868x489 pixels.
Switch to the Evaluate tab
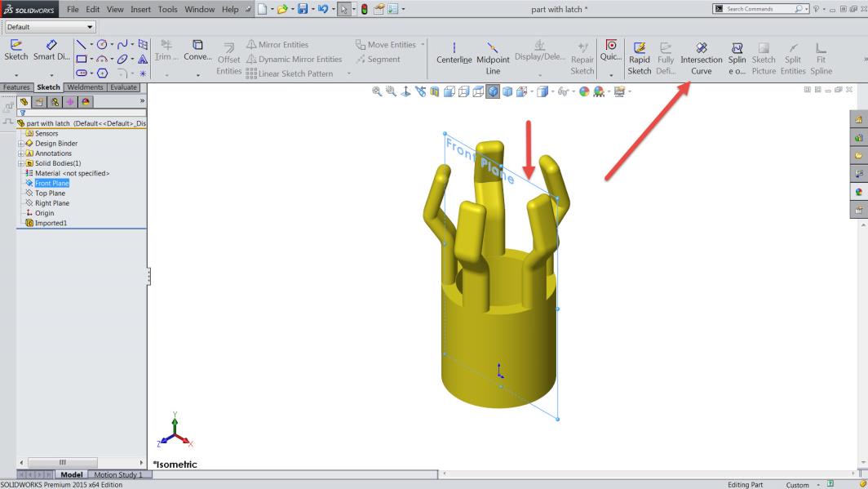(123, 87)
